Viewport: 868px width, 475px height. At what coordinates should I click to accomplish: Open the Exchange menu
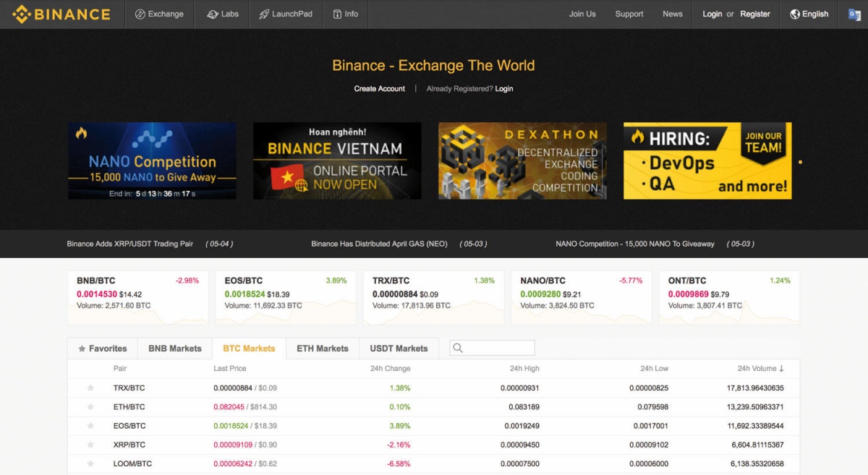click(x=160, y=14)
